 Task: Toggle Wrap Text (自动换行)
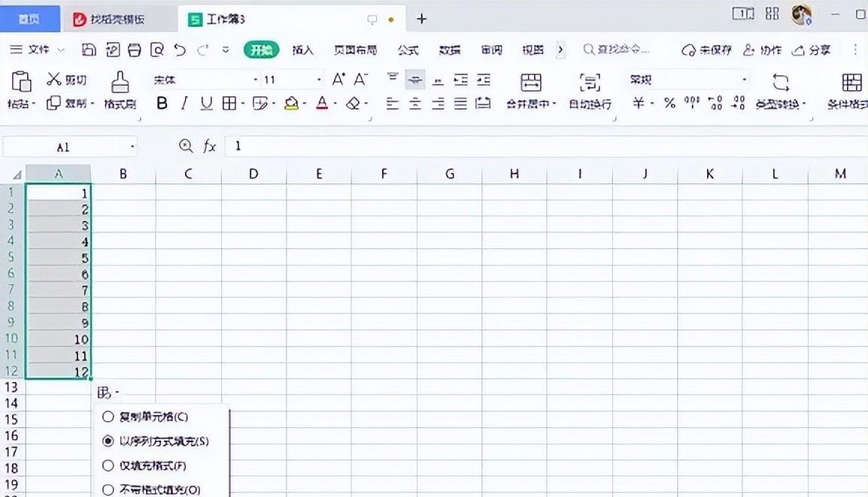(x=590, y=89)
